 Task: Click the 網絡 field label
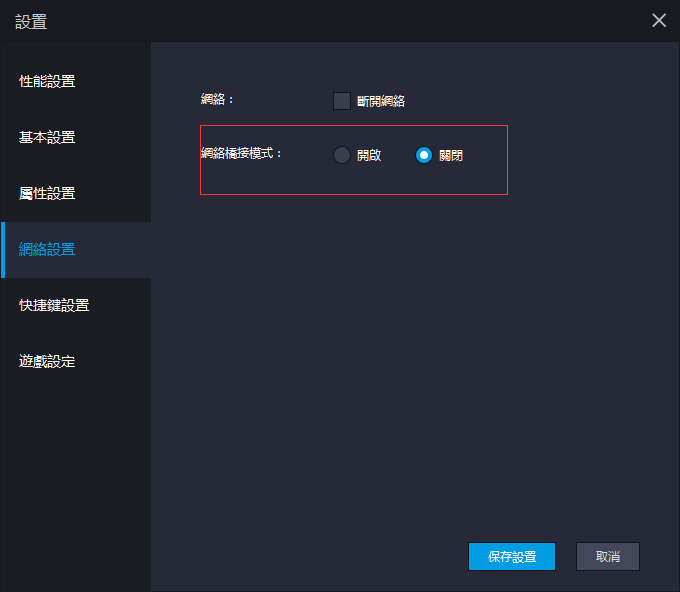pyautogui.click(x=217, y=99)
